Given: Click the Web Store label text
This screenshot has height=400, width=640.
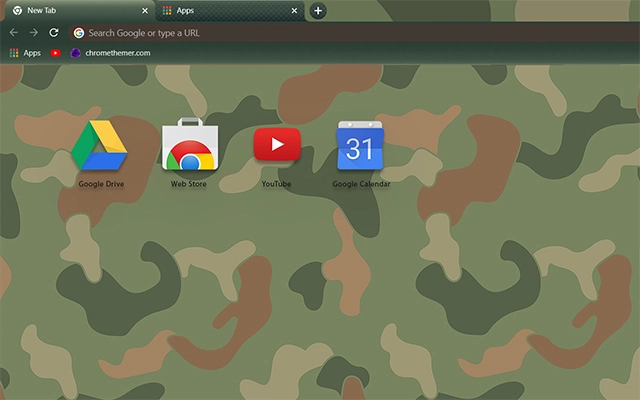Looking at the screenshot, I should (x=189, y=184).
